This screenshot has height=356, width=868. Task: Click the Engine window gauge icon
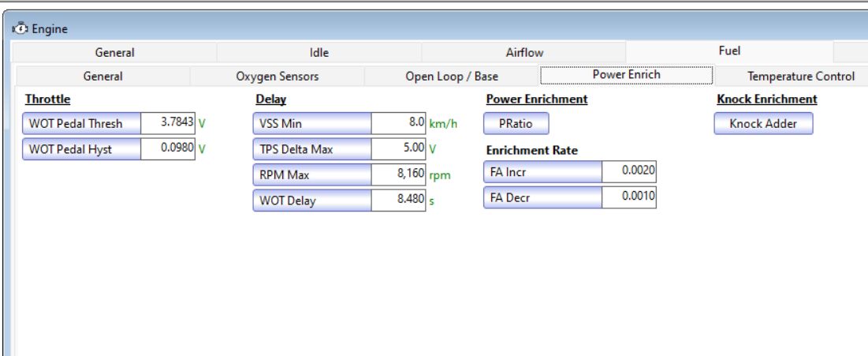coord(20,29)
